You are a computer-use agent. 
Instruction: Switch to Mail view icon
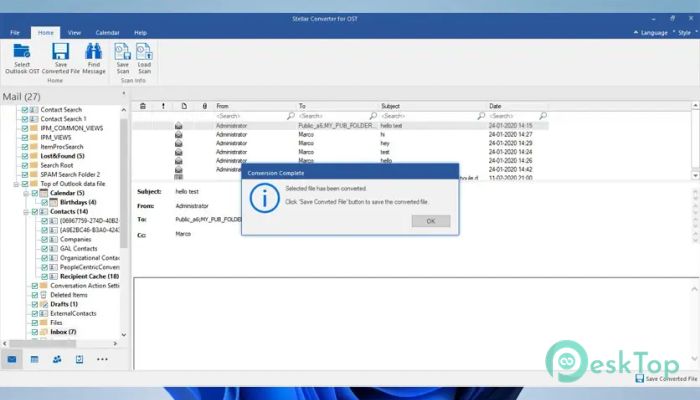(x=12, y=359)
